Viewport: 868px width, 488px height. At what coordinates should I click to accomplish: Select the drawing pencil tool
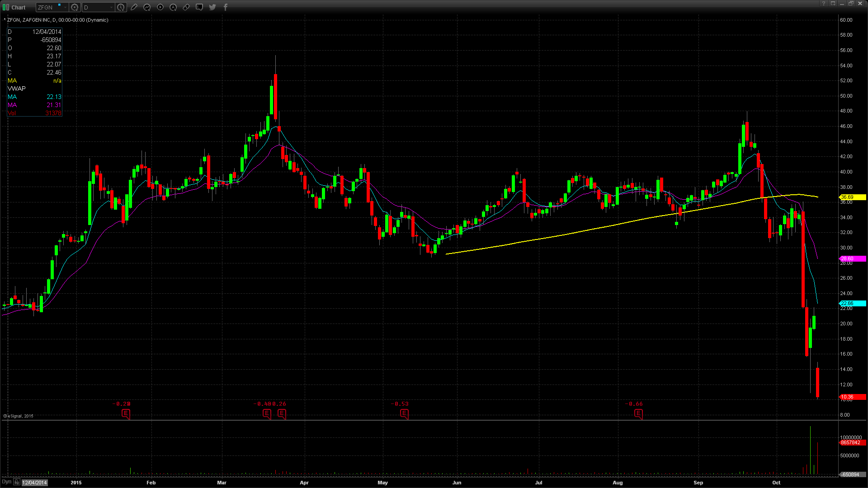pos(134,7)
